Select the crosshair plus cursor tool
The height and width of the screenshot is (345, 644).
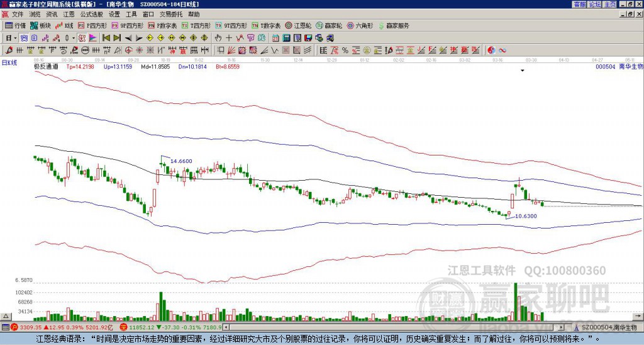tap(229, 38)
